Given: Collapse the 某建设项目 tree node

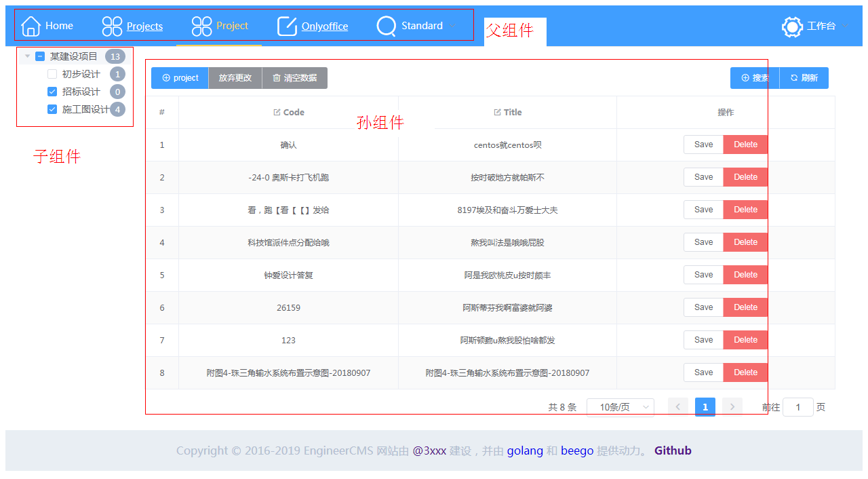Looking at the screenshot, I should (x=27, y=56).
